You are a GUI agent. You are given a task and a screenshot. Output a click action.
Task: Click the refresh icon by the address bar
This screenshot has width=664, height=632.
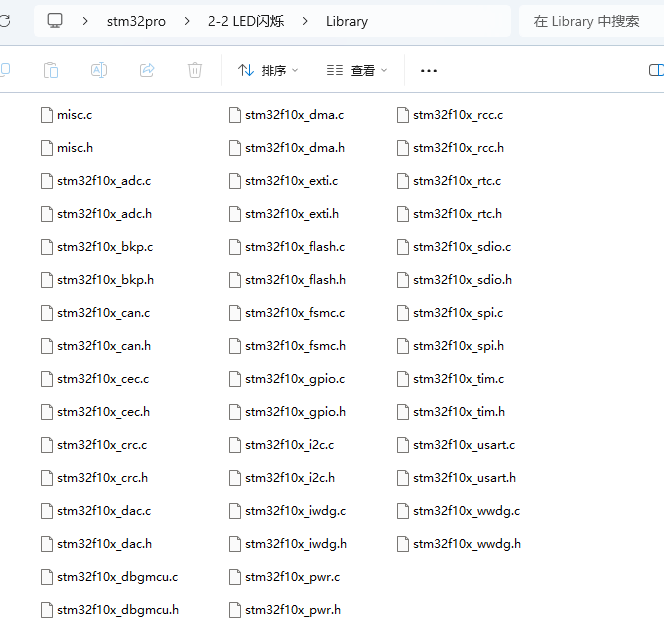click(x=5, y=21)
